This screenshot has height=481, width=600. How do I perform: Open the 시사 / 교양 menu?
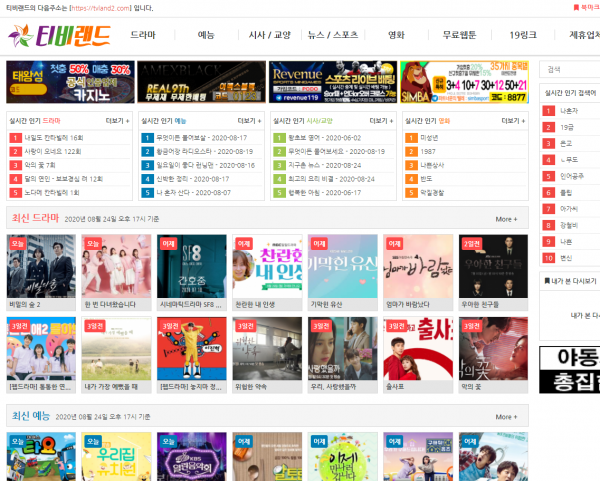[269, 35]
